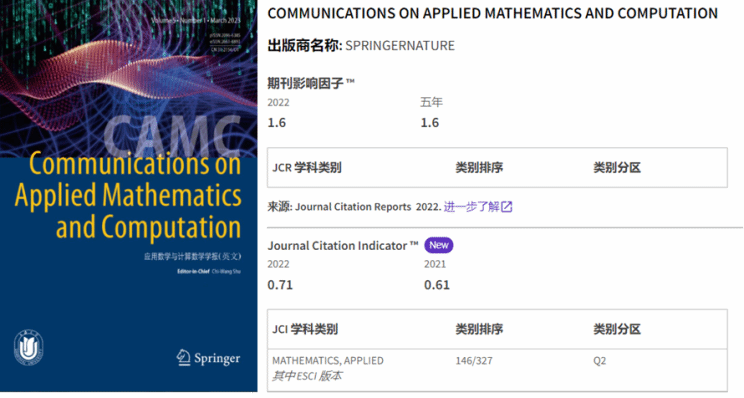Click the JCR 类别排序 column header

[479, 167]
